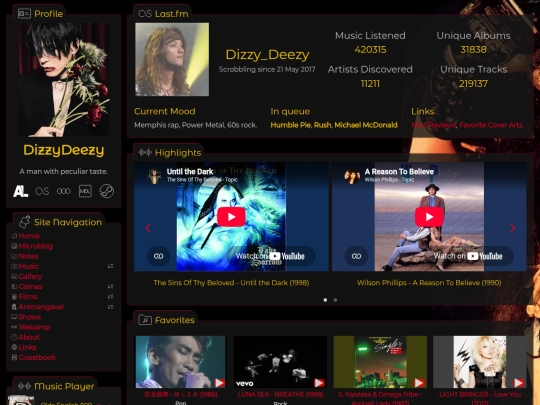Click the A Reason To Believe video title

tap(399, 172)
